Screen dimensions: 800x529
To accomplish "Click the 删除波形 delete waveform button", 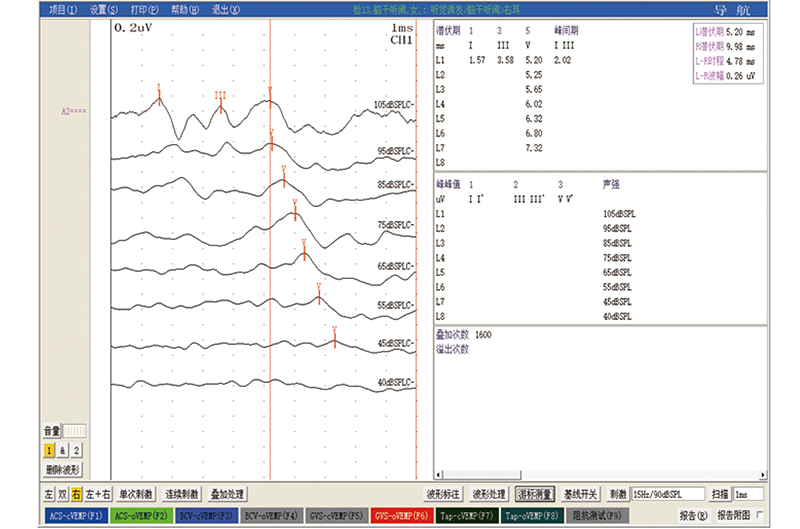I will pyautogui.click(x=63, y=469).
